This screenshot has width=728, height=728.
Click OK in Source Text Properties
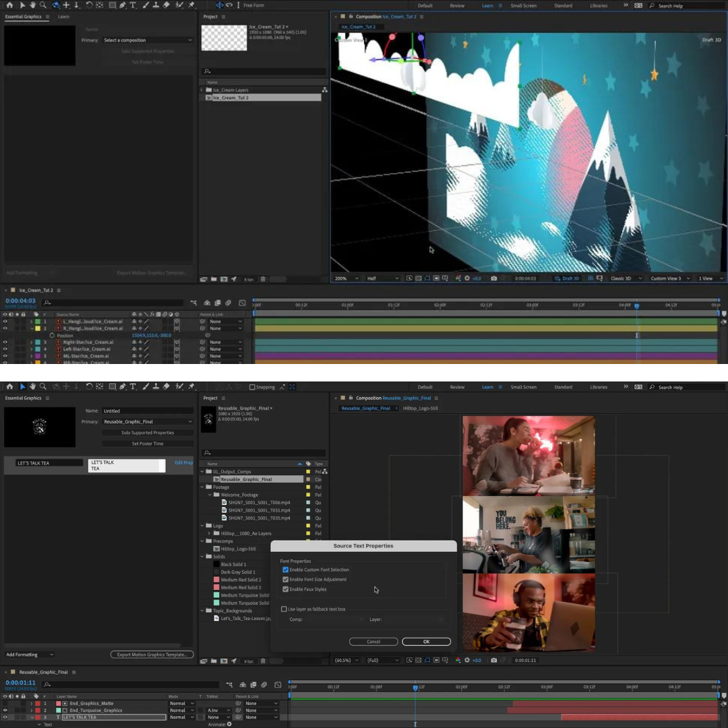click(426, 641)
